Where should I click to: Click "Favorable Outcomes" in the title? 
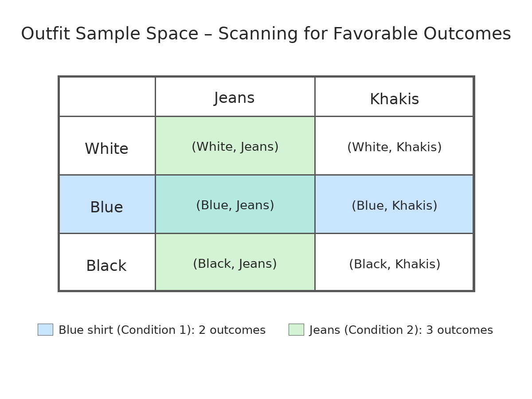point(422,34)
